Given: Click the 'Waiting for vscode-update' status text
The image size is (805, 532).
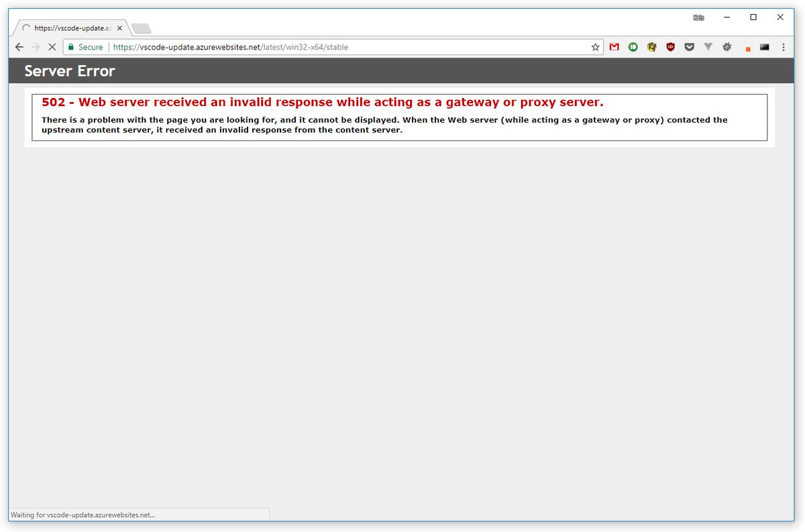Looking at the screenshot, I should point(83,515).
